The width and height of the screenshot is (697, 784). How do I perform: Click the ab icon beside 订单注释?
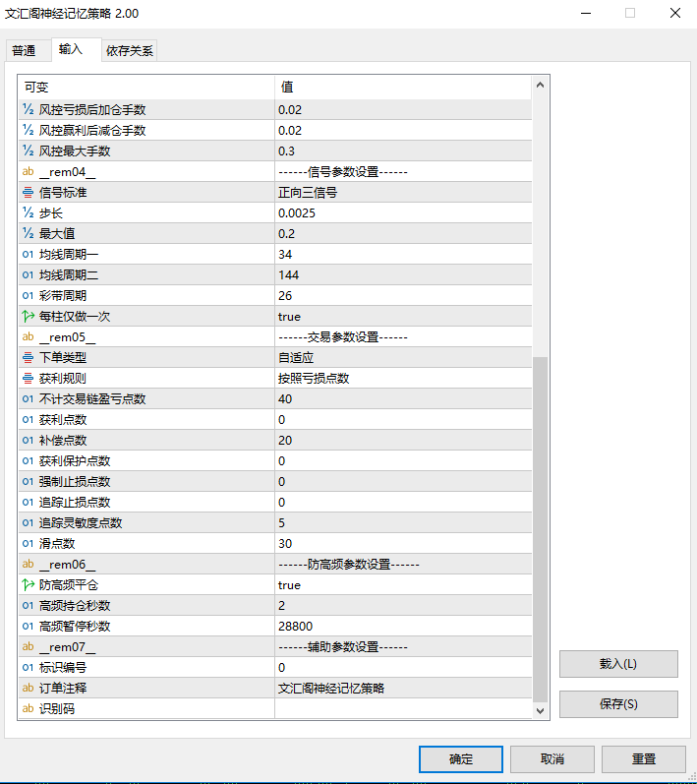(x=28, y=689)
